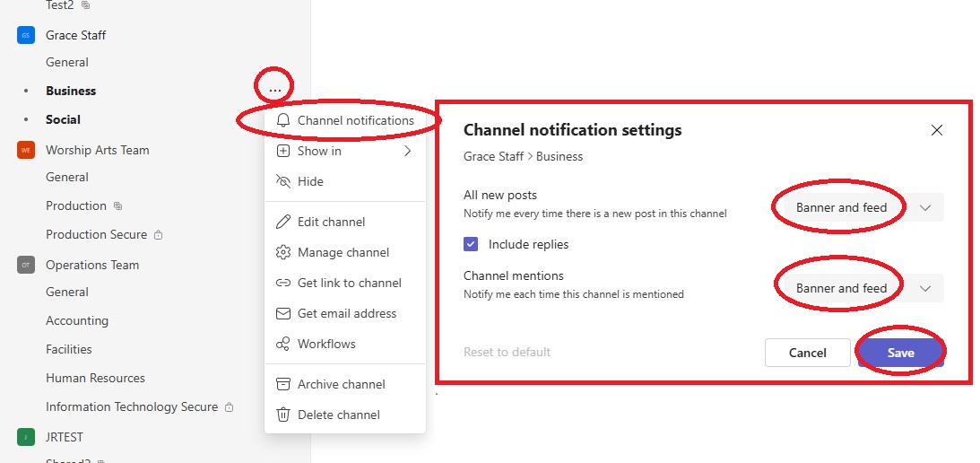The image size is (980, 463).
Task: Open the Channel mentions dropdown
Action: point(858,288)
